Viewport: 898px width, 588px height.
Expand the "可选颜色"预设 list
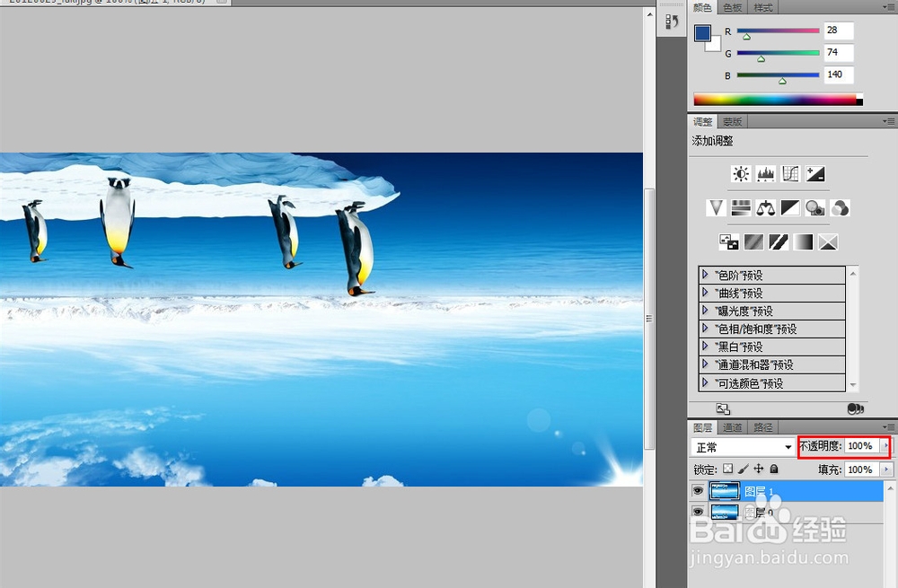point(706,382)
